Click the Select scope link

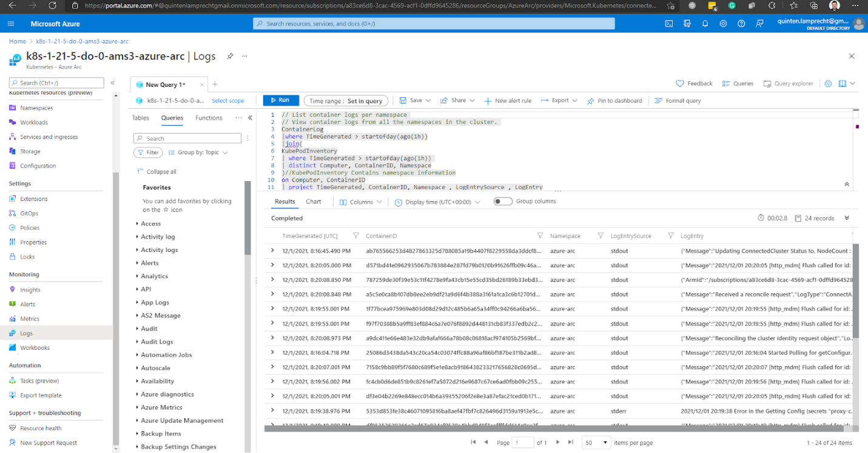click(228, 101)
